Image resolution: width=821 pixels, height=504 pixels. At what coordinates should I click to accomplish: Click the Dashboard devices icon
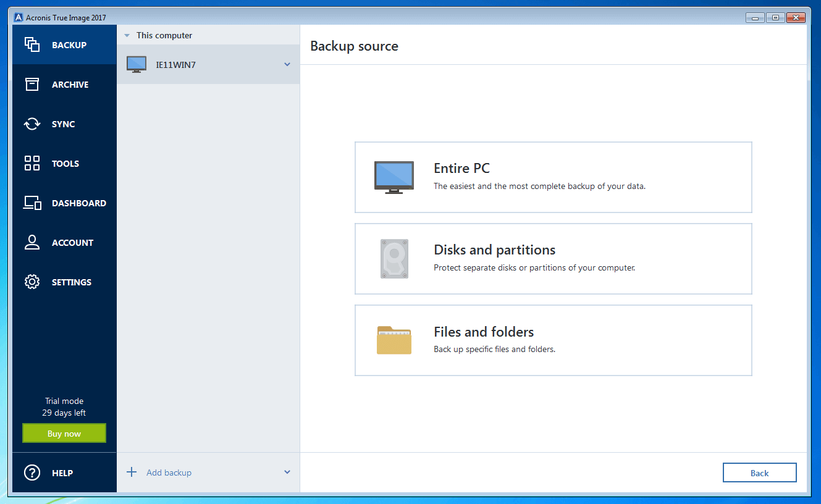pyautogui.click(x=32, y=203)
